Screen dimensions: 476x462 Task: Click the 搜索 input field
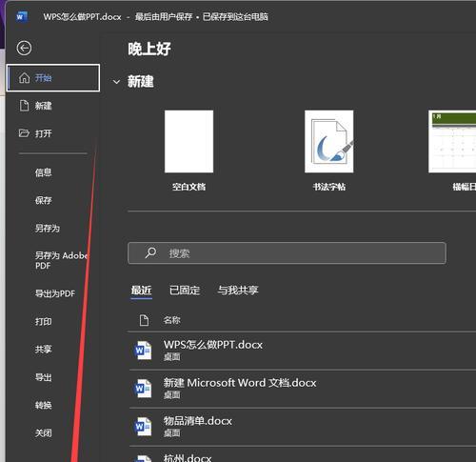(x=287, y=253)
